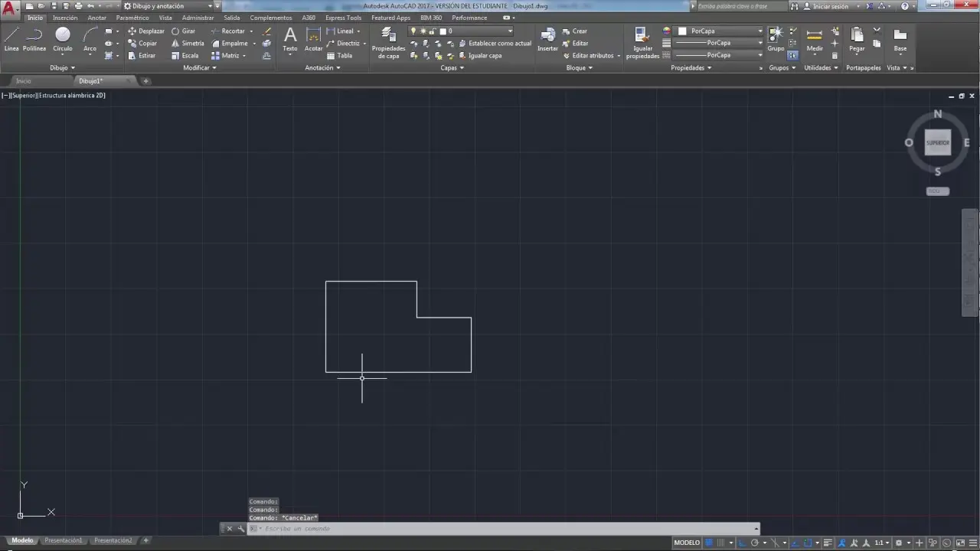Click the Insertar block button
The image size is (980, 551).
click(x=548, y=39)
